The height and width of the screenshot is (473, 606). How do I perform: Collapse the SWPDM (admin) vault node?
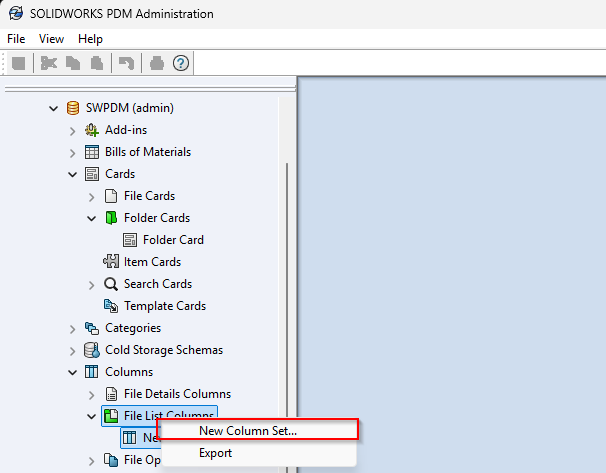[54, 108]
